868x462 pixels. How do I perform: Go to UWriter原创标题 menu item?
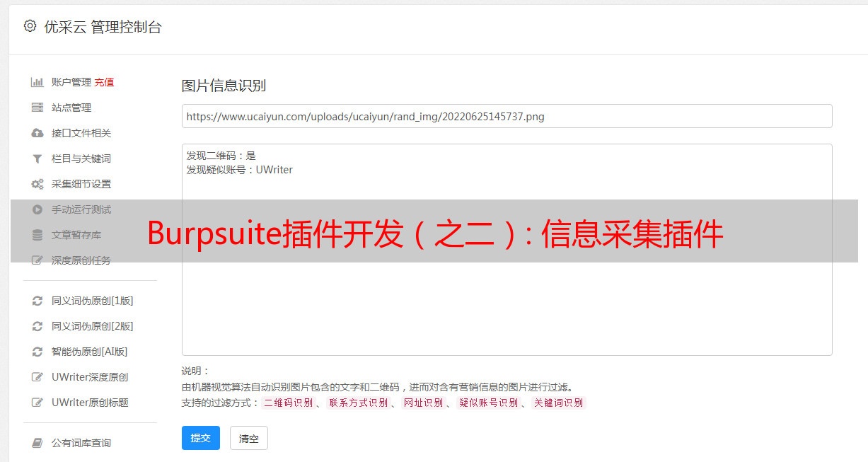click(x=83, y=403)
